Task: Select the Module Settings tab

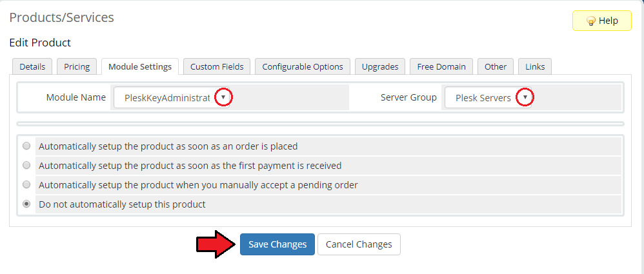Action: (140, 66)
